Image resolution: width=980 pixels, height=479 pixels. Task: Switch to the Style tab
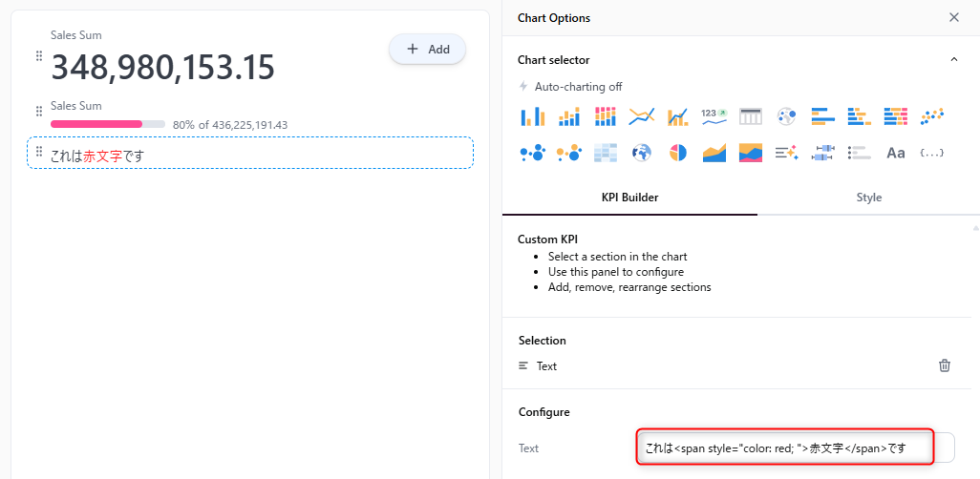[x=868, y=198]
